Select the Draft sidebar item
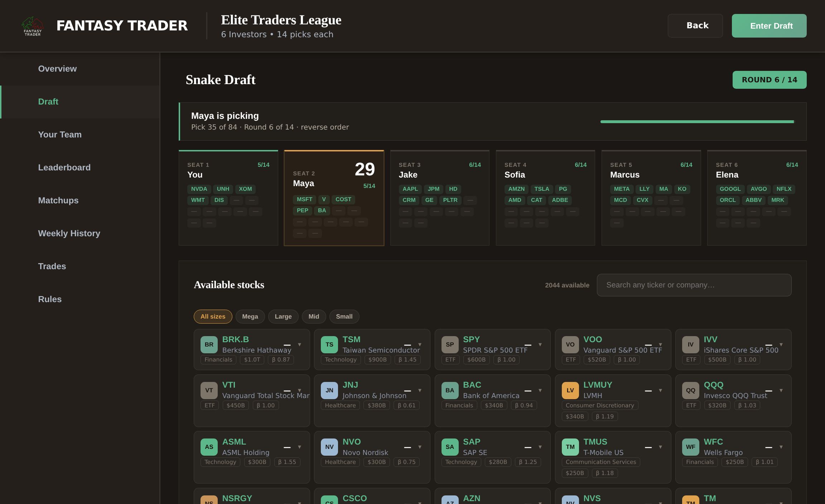This screenshot has width=825, height=504. (x=80, y=102)
